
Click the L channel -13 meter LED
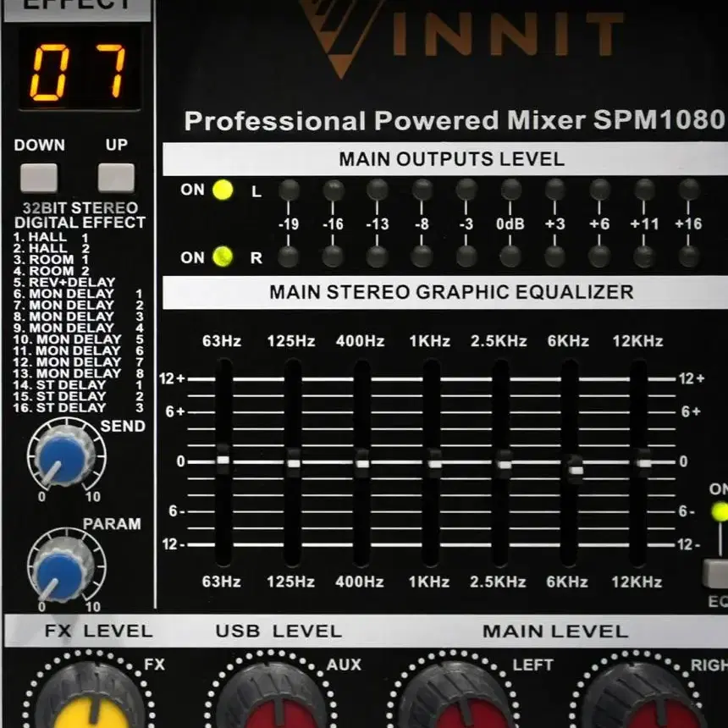[378, 190]
